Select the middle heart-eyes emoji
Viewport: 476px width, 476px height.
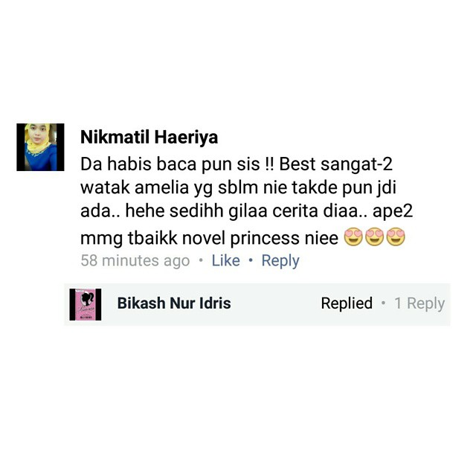pyautogui.click(x=375, y=237)
